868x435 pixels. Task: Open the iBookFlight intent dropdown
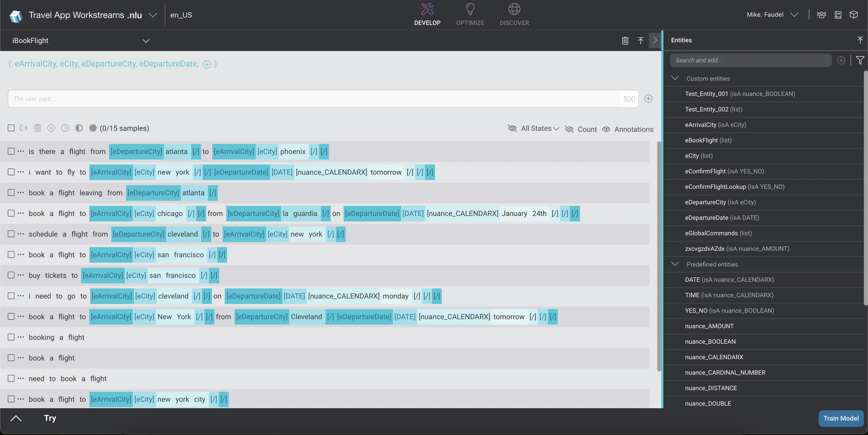[146, 41]
